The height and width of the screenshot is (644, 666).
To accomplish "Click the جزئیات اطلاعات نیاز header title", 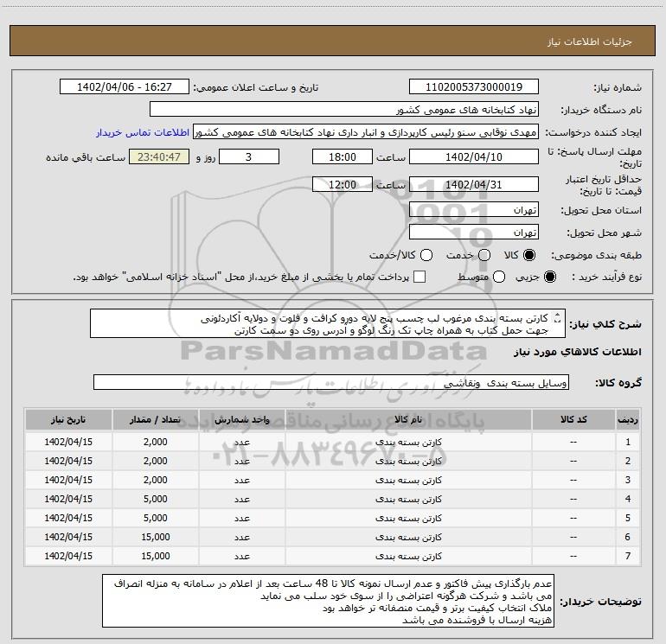I will pos(590,41).
